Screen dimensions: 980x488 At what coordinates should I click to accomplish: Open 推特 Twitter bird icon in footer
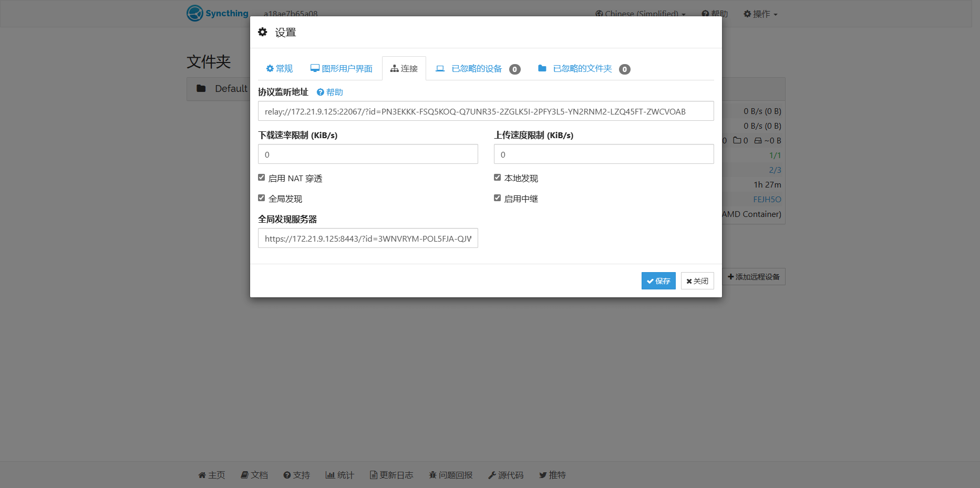(x=543, y=475)
